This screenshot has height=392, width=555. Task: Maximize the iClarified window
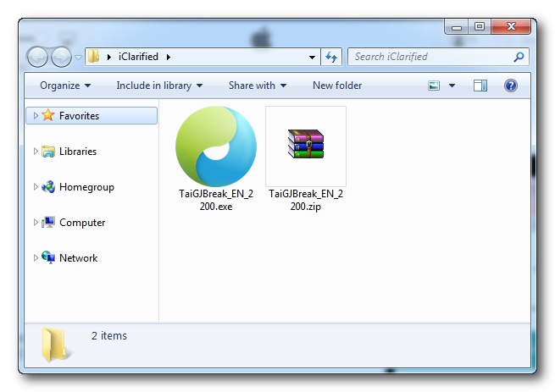(480, 26)
